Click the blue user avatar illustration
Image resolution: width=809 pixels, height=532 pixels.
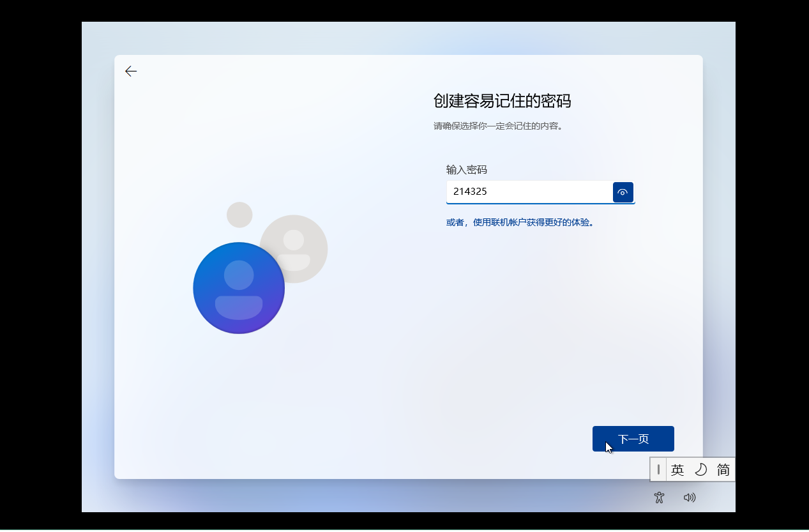(x=239, y=288)
